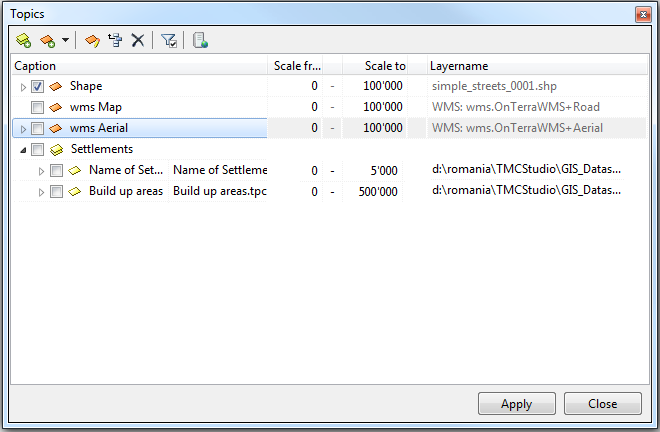The height and width of the screenshot is (432, 660).
Task: Expand the Name of Settlement node
Action: point(42,171)
